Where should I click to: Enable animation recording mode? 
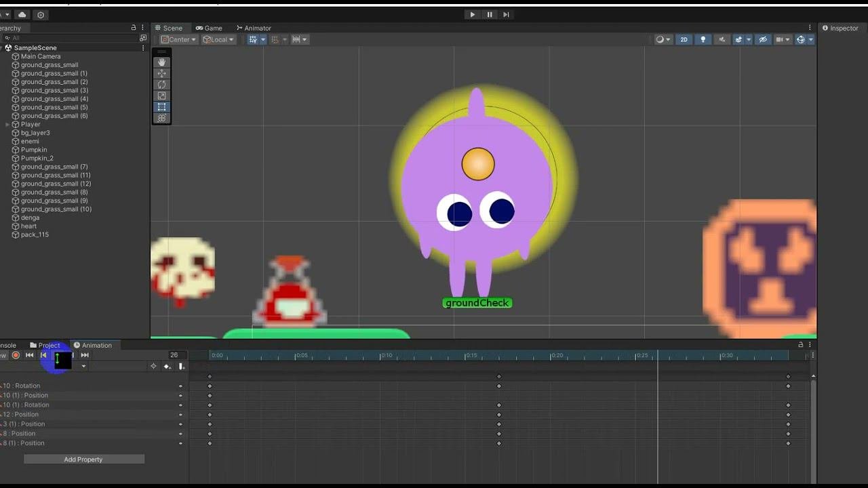pos(16,355)
